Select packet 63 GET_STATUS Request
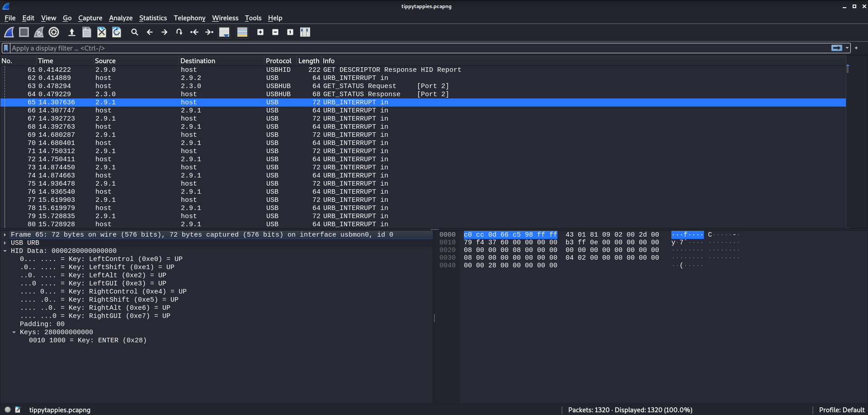This screenshot has width=868, height=415. coord(423,86)
